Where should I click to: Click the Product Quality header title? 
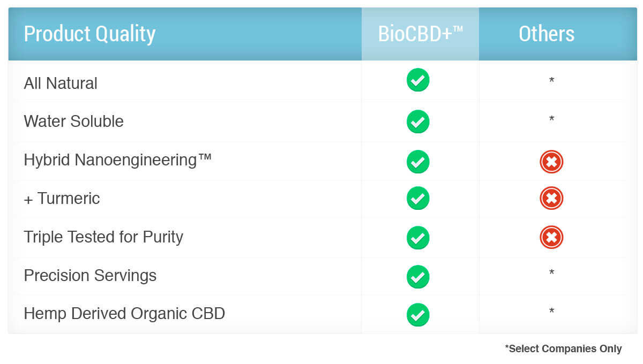pos(89,34)
